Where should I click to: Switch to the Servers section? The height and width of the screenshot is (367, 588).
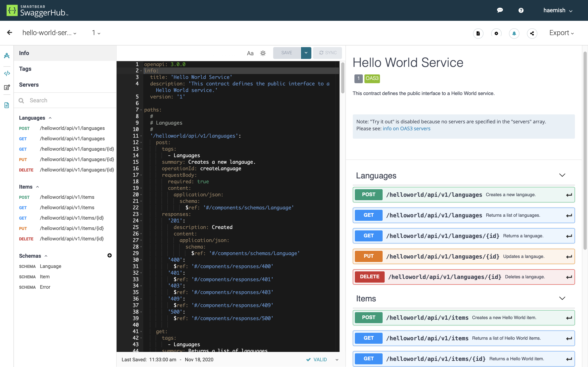[29, 84]
